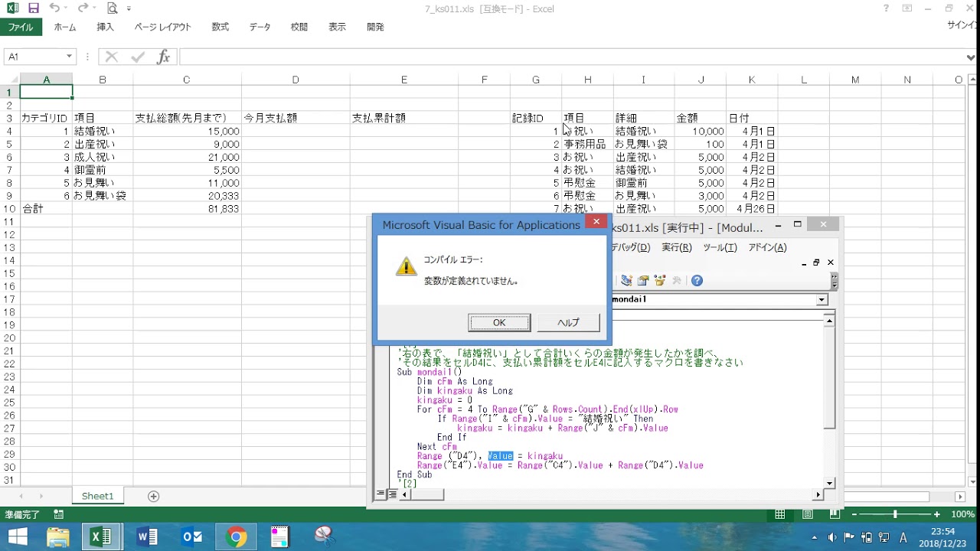The width and height of the screenshot is (980, 551).
Task: Open the 開発 ribbon tab
Action: tap(375, 27)
